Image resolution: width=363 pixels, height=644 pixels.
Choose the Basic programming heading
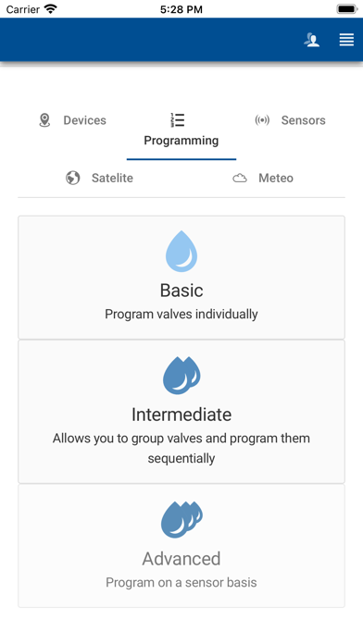181,291
